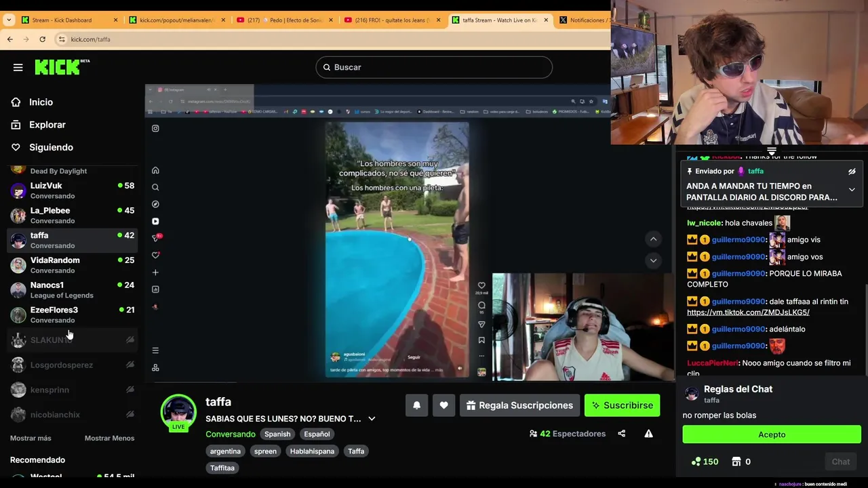The height and width of the screenshot is (488, 868).
Task: Switch to FROI quitate los Jeans tab
Action: coord(393,20)
